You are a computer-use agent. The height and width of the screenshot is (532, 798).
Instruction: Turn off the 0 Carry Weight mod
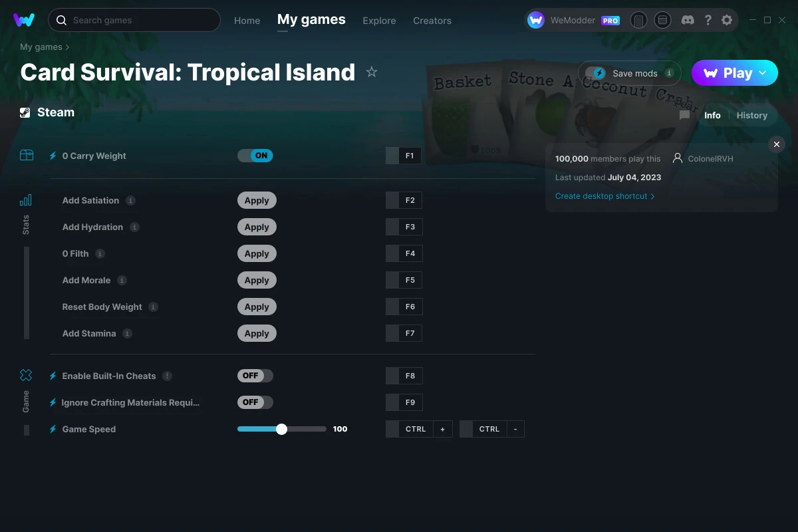point(255,155)
